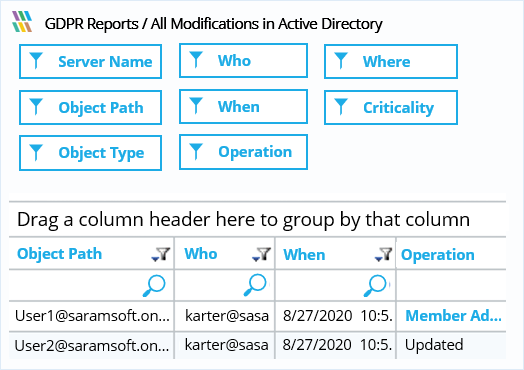Open filter dropdown icon in Who column header
Image resolution: width=524 pixels, height=370 pixels.
(261, 254)
